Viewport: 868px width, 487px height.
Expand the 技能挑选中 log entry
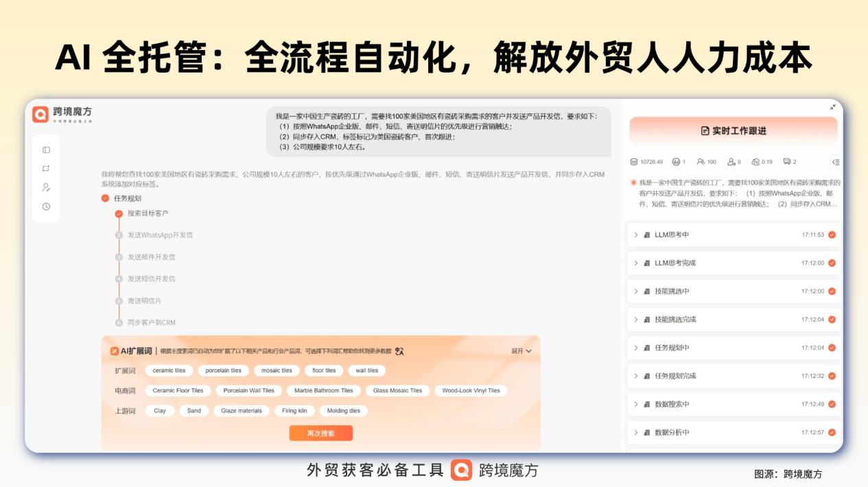636,292
